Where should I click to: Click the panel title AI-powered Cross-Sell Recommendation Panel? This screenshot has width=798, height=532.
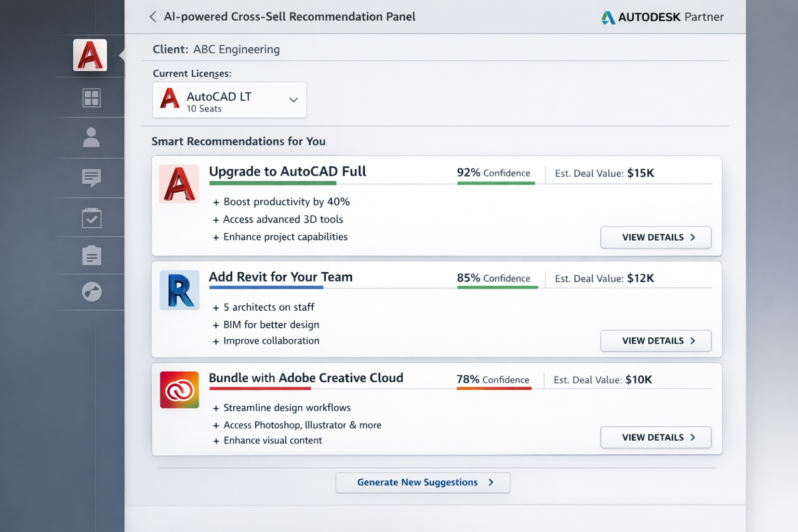pos(289,17)
